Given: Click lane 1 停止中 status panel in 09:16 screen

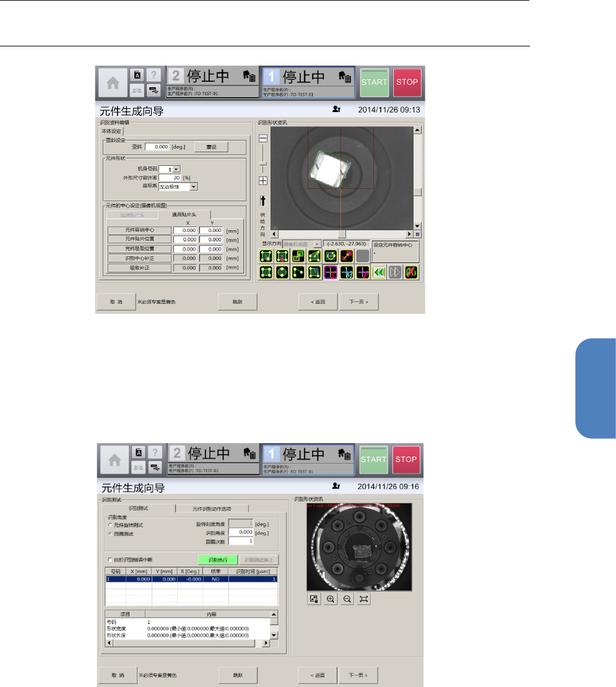Looking at the screenshot, I should coord(308,459).
